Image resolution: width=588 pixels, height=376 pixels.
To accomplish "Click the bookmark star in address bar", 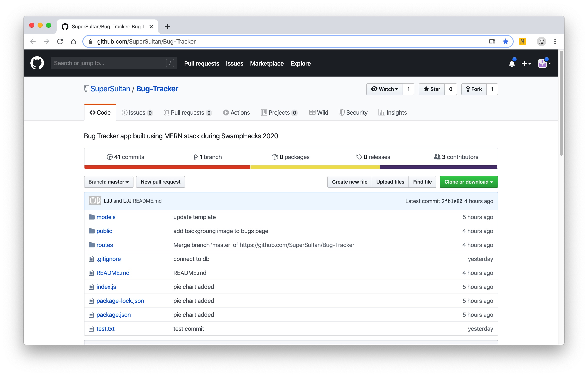I will pos(505,42).
